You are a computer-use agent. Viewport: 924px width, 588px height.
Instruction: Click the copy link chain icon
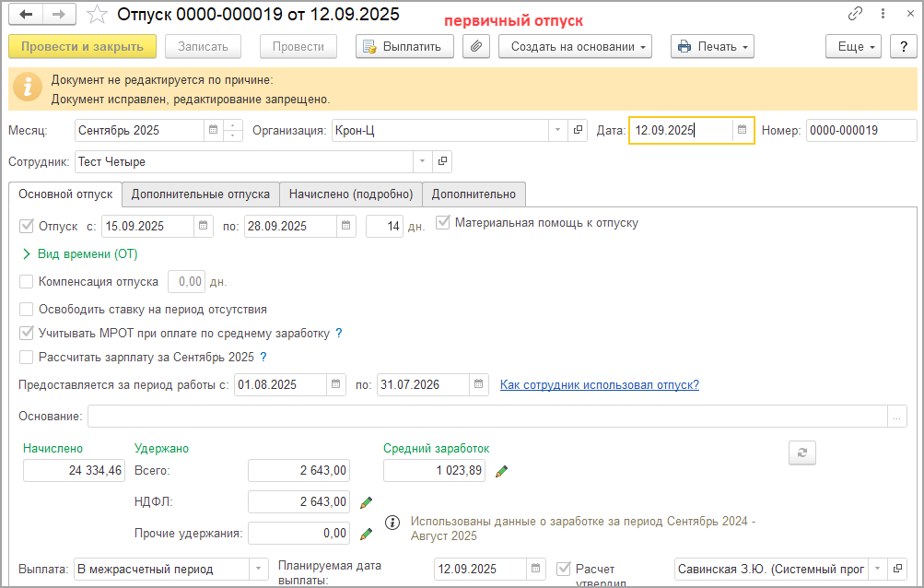[x=856, y=15]
